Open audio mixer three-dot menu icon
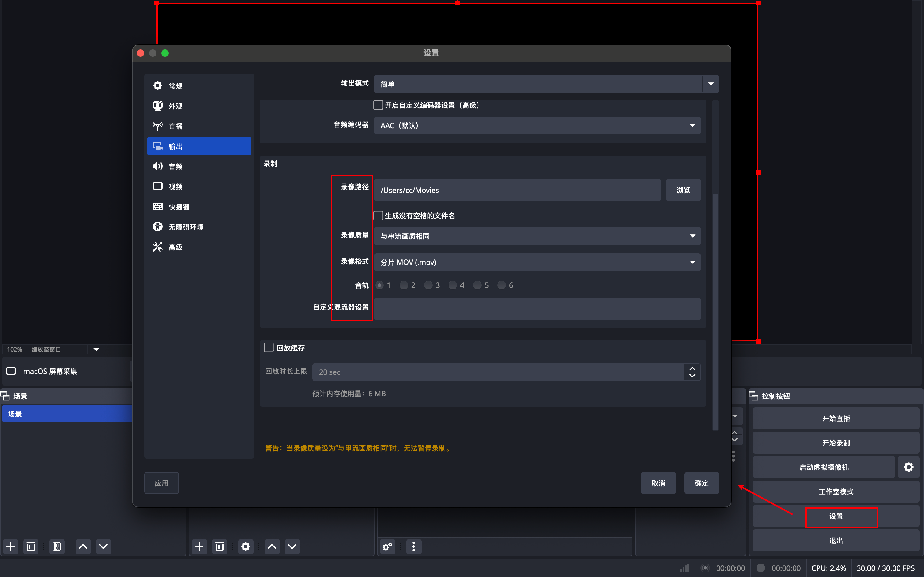924x577 pixels. (413, 546)
